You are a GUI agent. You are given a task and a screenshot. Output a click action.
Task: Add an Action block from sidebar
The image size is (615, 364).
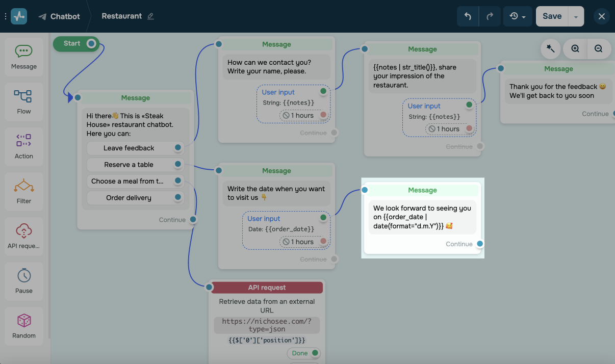24,146
